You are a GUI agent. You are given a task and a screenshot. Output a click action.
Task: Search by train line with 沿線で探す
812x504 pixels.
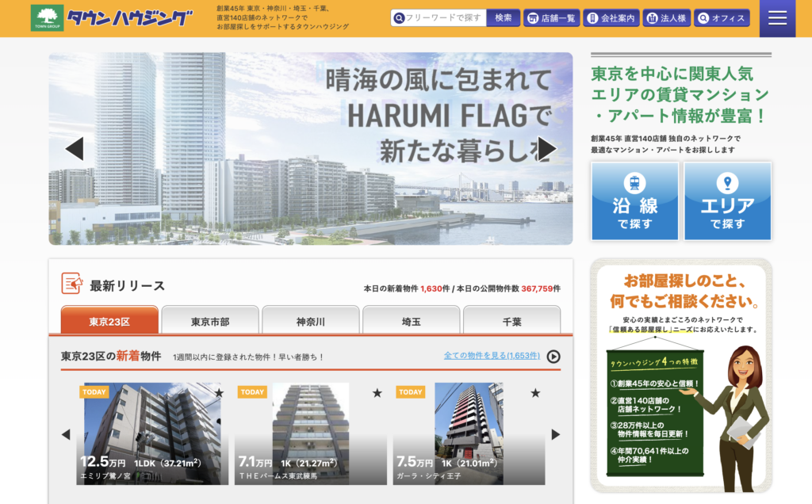coord(634,201)
